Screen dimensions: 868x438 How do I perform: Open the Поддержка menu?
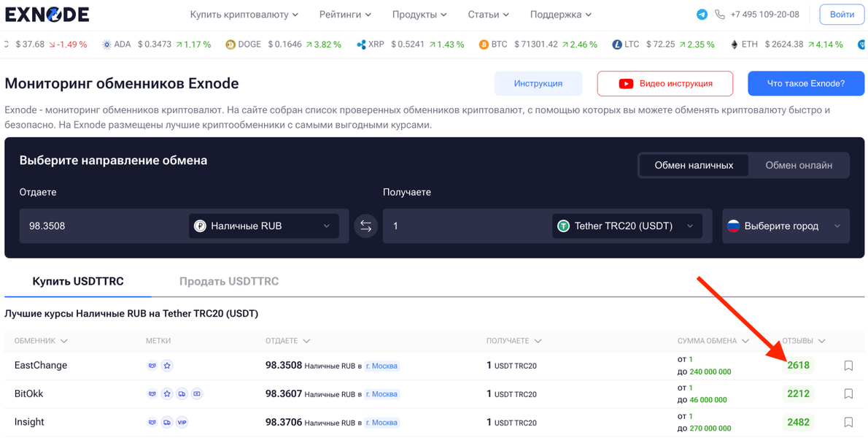point(561,15)
